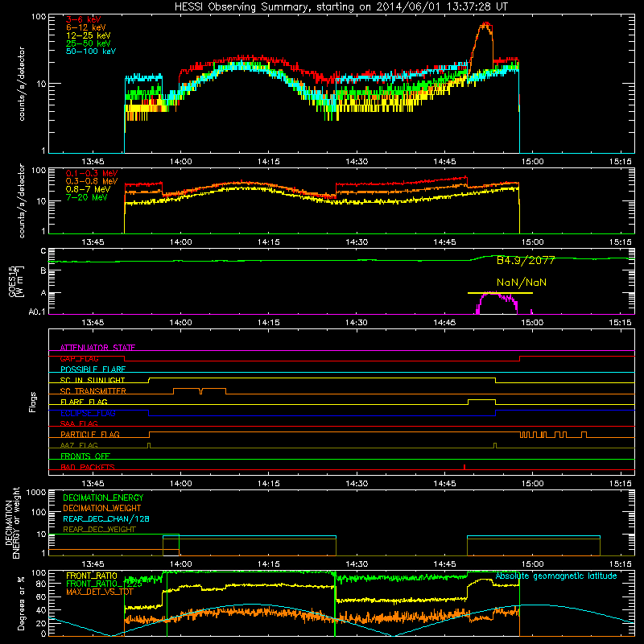Click the dip in the SC_TRANSMITTER trace

(x=200, y=392)
